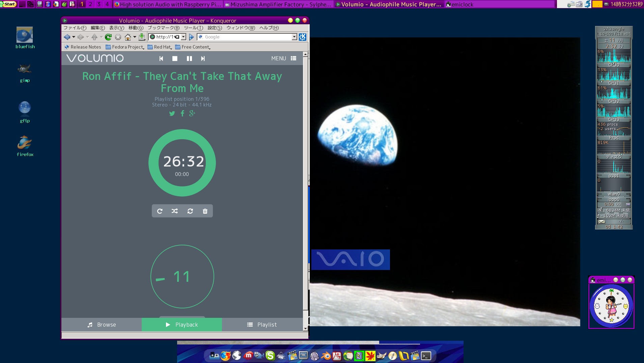644x363 pixels.
Task: Expand the address bar URL dropdown
Action: coord(183,37)
